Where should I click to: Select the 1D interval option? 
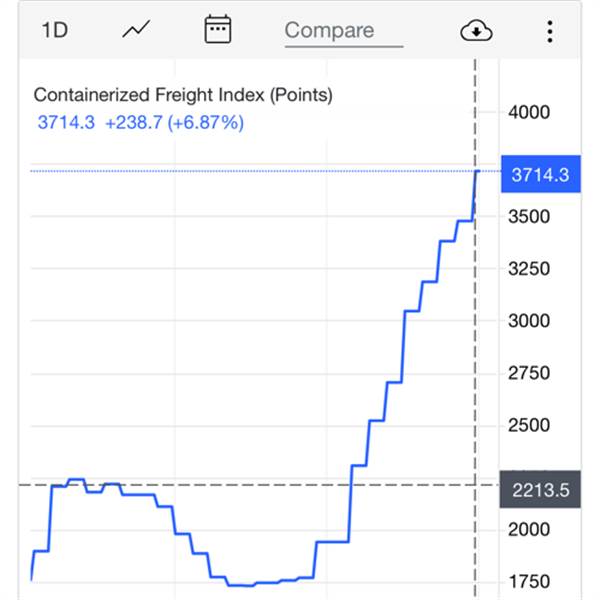tap(55, 30)
